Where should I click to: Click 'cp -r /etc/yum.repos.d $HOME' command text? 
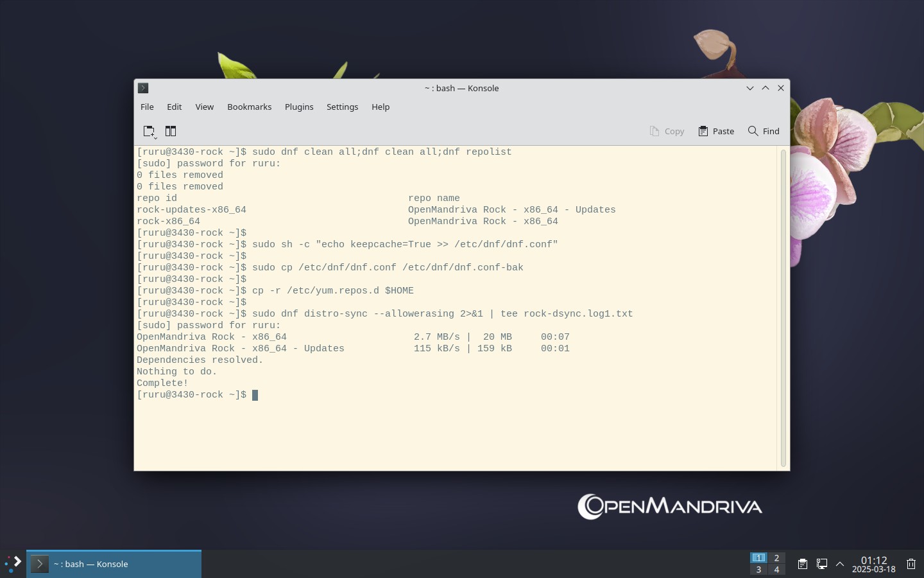click(x=333, y=291)
